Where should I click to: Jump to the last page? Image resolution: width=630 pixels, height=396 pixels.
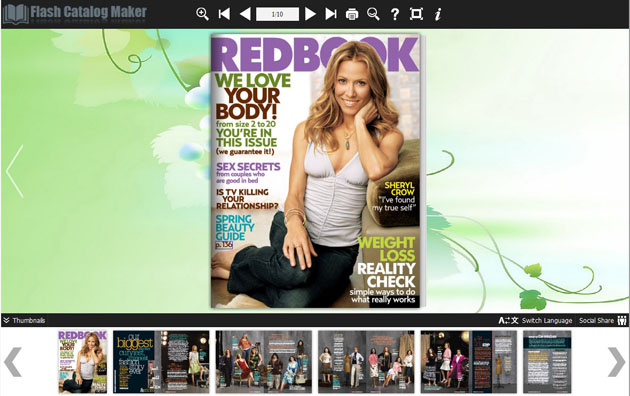[331, 14]
